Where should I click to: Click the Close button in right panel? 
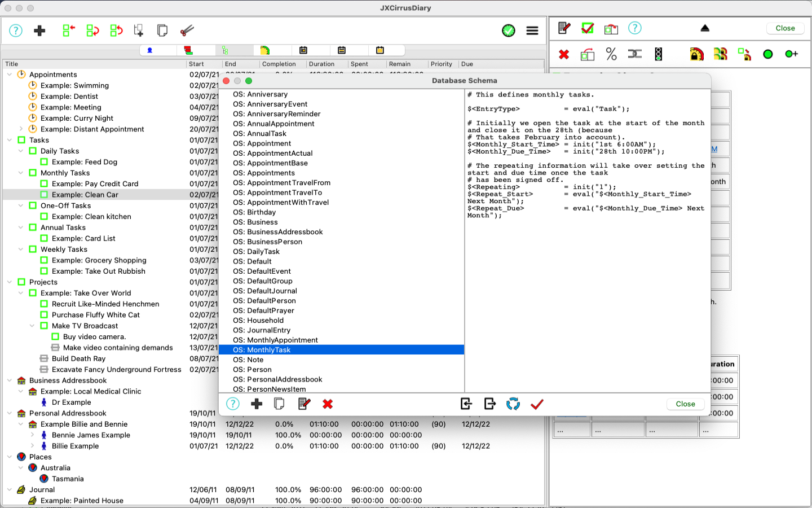click(785, 28)
